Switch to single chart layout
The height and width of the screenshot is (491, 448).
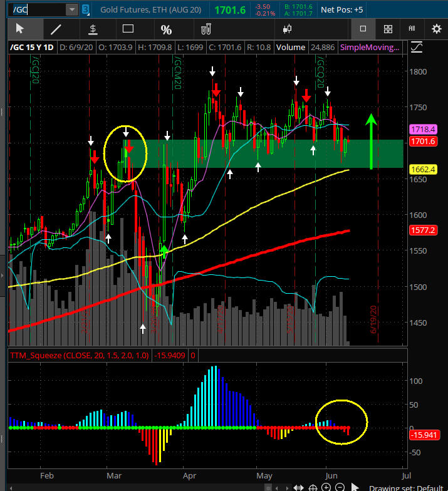point(363,29)
